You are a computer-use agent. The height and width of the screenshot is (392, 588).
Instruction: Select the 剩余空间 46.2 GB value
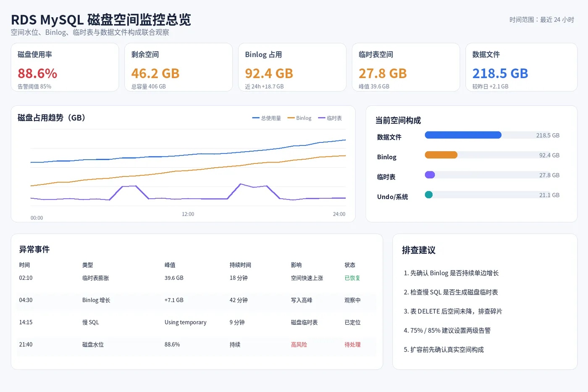[x=155, y=74]
